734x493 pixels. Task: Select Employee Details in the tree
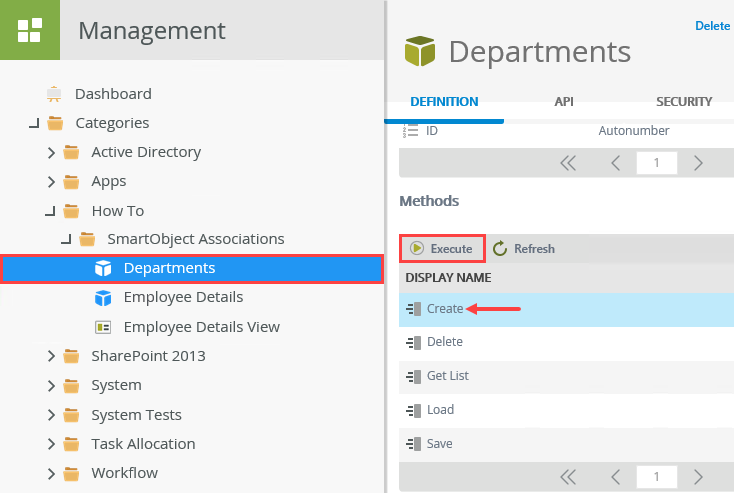183,297
